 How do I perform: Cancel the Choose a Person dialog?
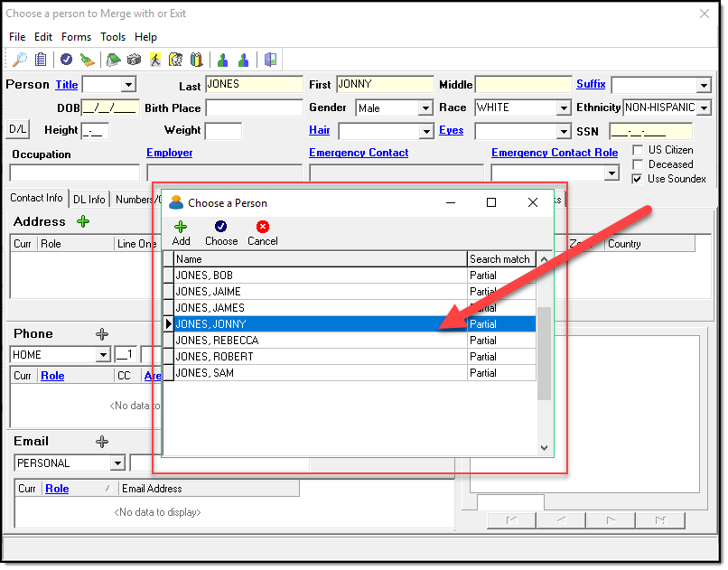[x=263, y=233]
